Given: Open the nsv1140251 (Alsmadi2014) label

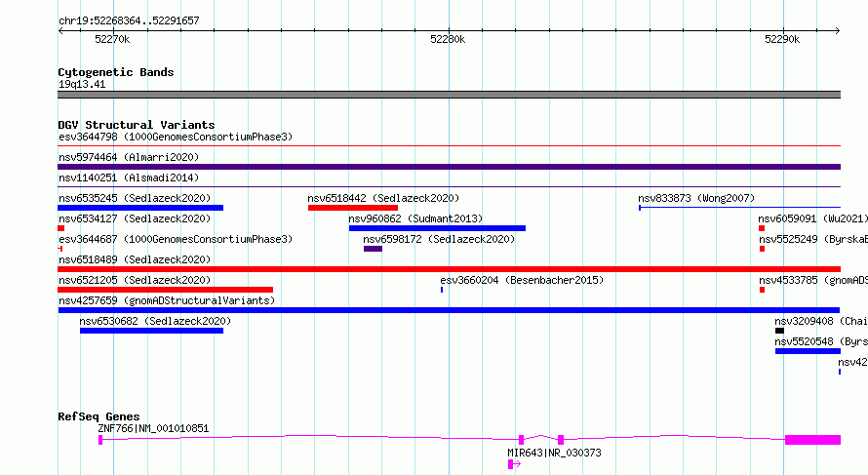Looking at the screenshot, I should (x=129, y=178).
